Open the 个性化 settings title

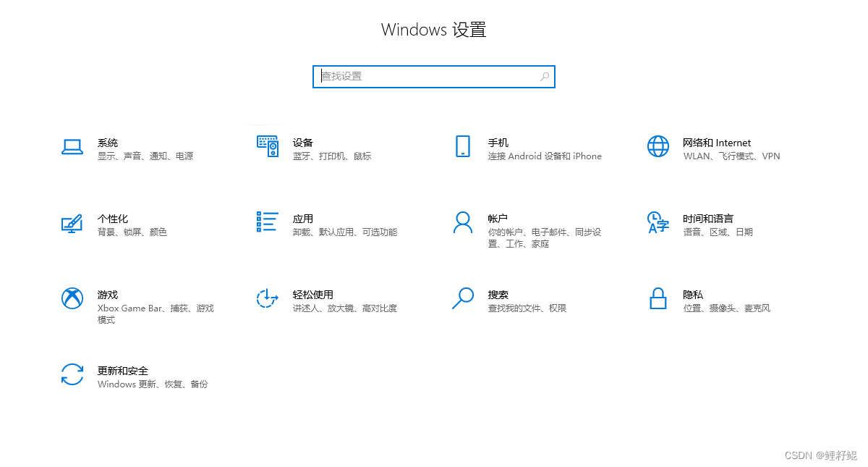click(x=113, y=219)
